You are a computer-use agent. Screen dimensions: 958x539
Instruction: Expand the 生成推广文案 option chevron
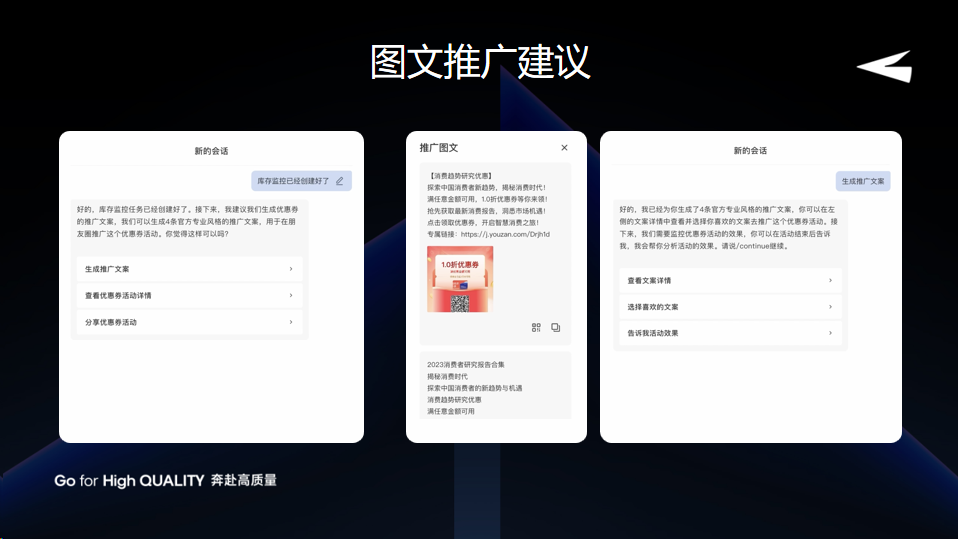coord(291,269)
